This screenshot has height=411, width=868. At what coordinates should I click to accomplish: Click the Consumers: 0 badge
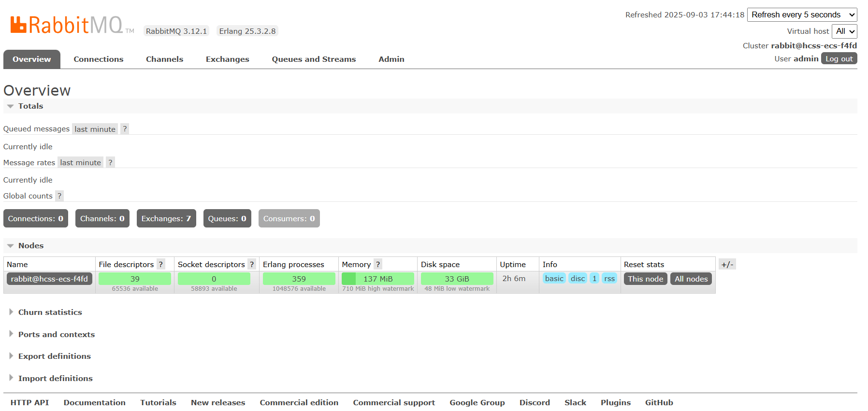pos(289,218)
